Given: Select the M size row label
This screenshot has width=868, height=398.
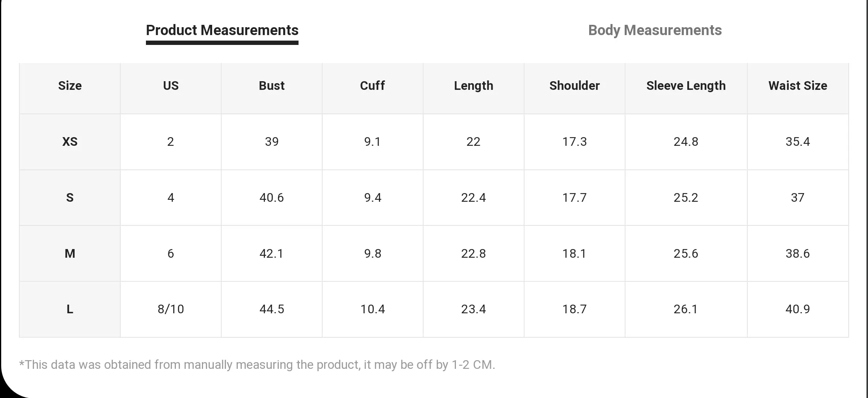Looking at the screenshot, I should click(x=70, y=253).
